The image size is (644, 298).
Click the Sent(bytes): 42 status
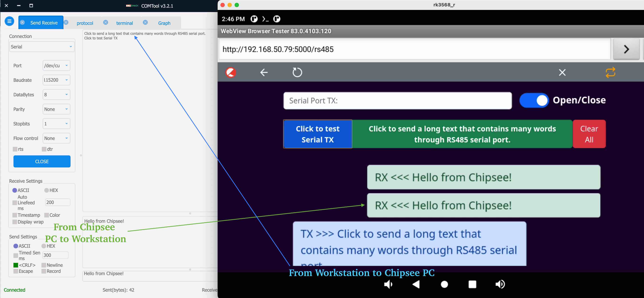point(119,290)
